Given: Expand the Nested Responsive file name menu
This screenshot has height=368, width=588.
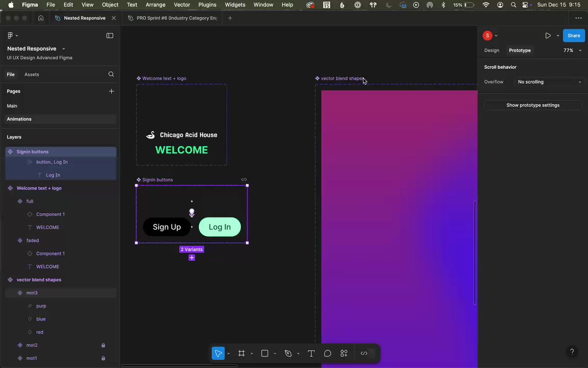Looking at the screenshot, I should click(x=63, y=49).
